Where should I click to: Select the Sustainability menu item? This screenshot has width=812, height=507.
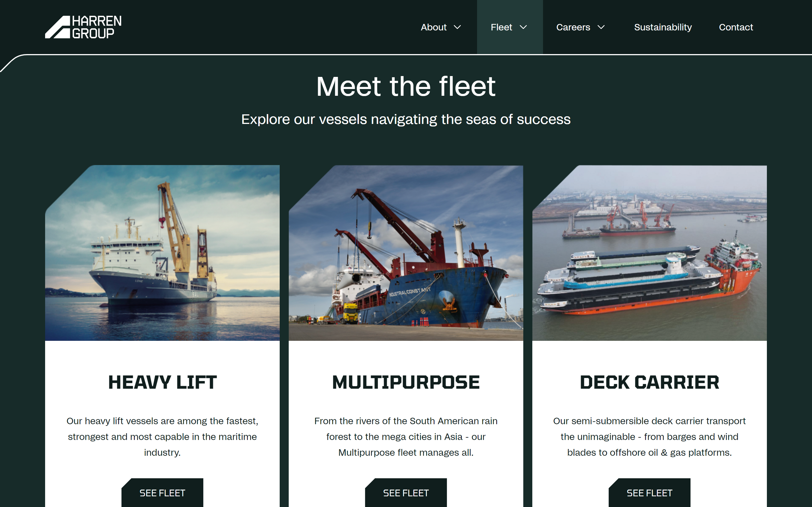pyautogui.click(x=663, y=27)
